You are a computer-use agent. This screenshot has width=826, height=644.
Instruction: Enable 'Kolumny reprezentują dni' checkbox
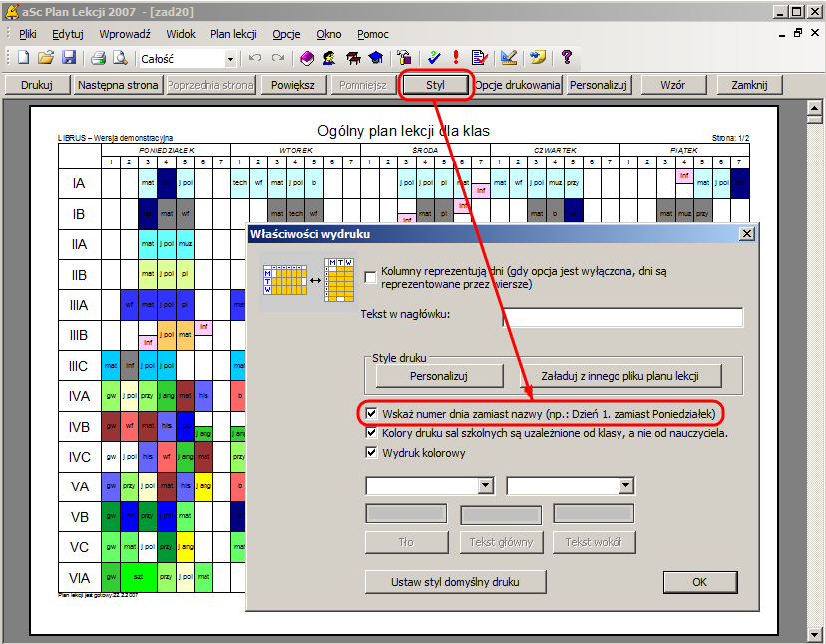click(371, 277)
